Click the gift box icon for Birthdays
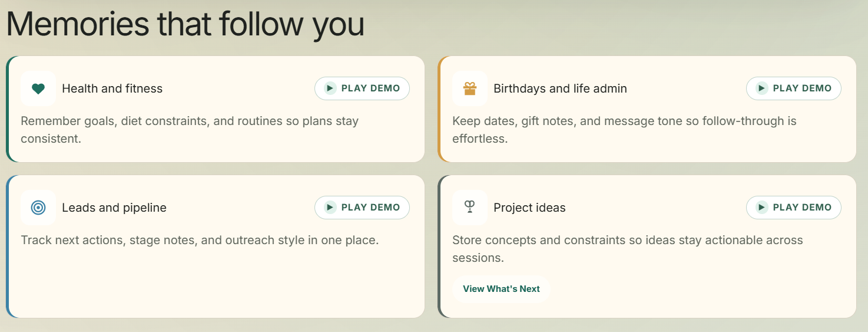Viewport: 868px width, 332px height. [x=469, y=88]
